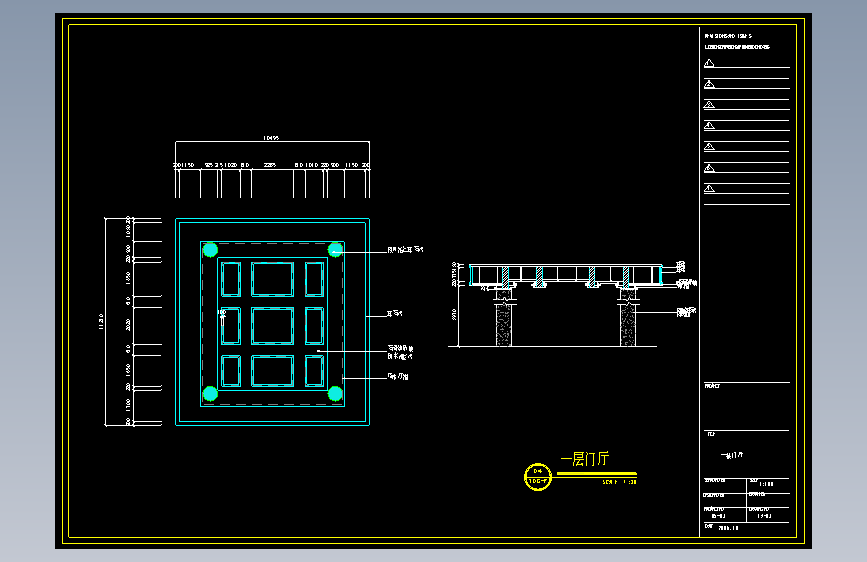Select the middle-left narrow ceiling panel
The height and width of the screenshot is (562, 867).
[x=231, y=326]
